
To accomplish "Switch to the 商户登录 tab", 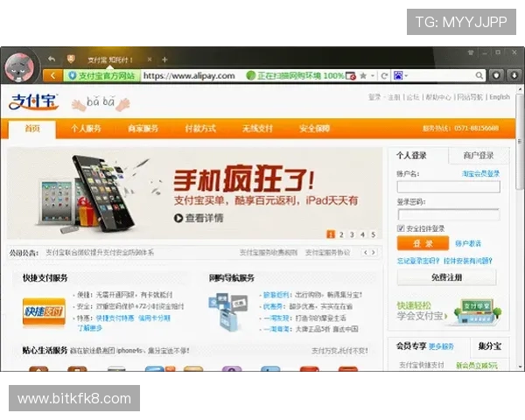I will click(479, 156).
